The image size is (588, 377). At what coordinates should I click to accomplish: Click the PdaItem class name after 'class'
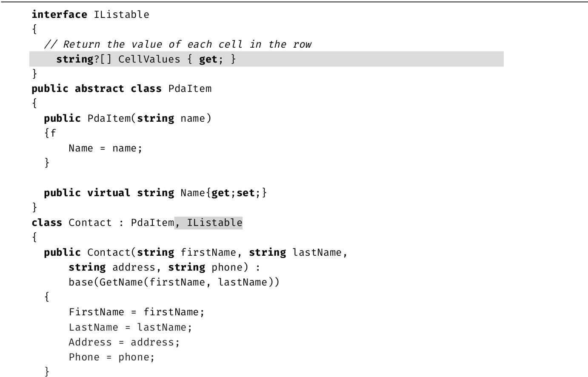coord(190,89)
